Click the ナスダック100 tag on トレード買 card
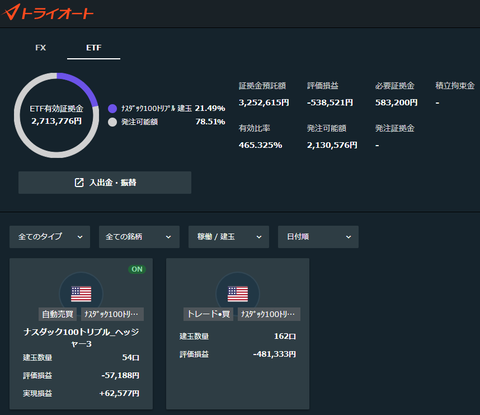 [269, 314]
